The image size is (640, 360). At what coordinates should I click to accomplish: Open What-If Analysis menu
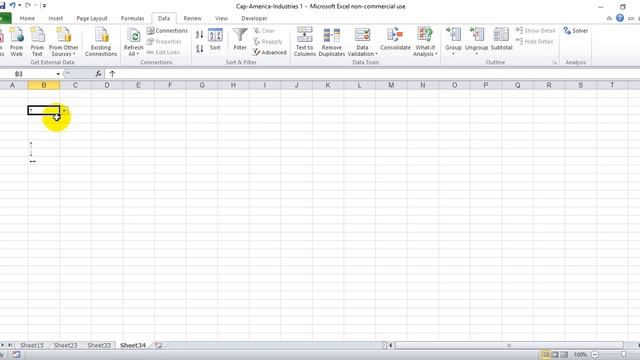(x=424, y=42)
